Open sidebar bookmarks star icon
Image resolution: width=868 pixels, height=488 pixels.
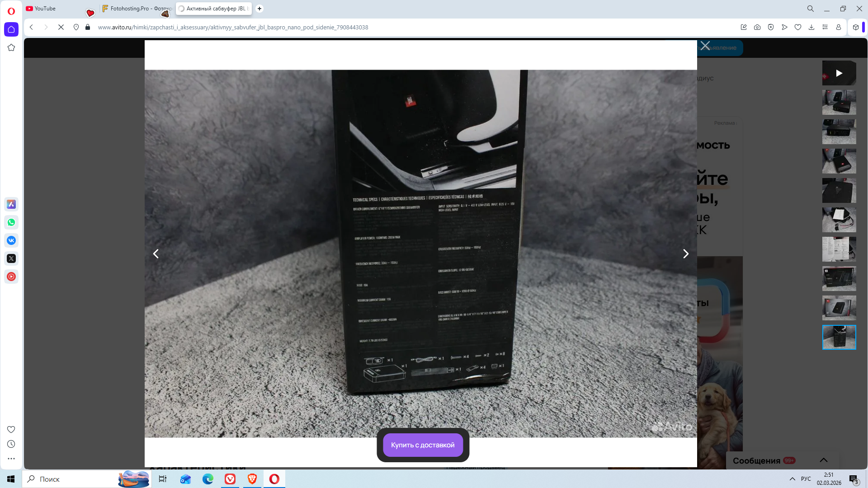pyautogui.click(x=11, y=47)
